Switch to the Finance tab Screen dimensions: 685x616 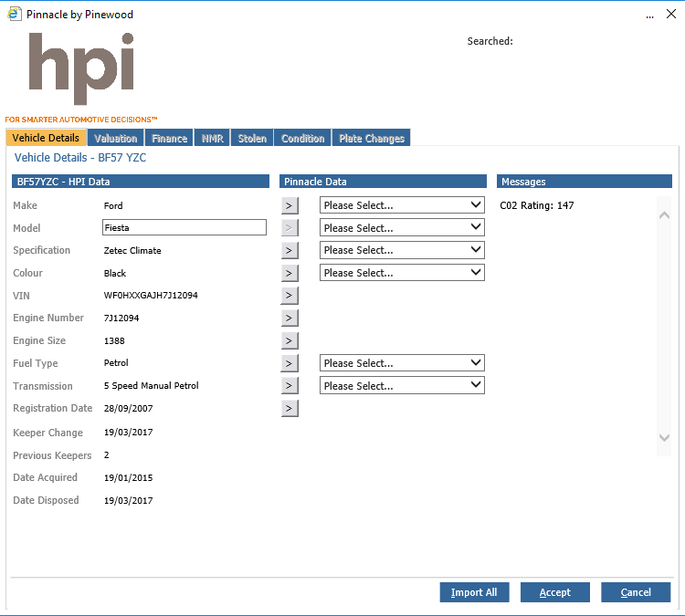click(x=169, y=138)
